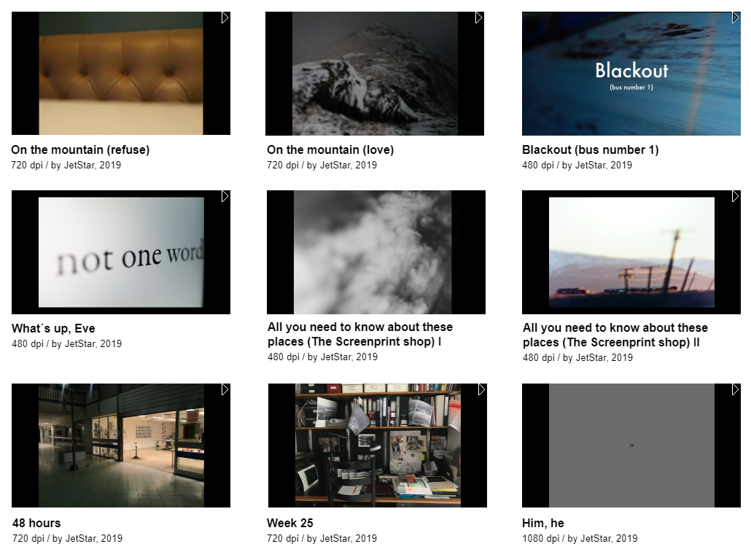Start 'Screenprint shop II' via its play icon
This screenshot has height=560, width=751.
[736, 196]
